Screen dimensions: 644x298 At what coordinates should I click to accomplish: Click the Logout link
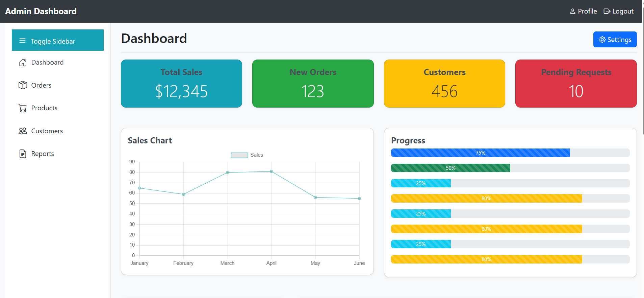618,11
